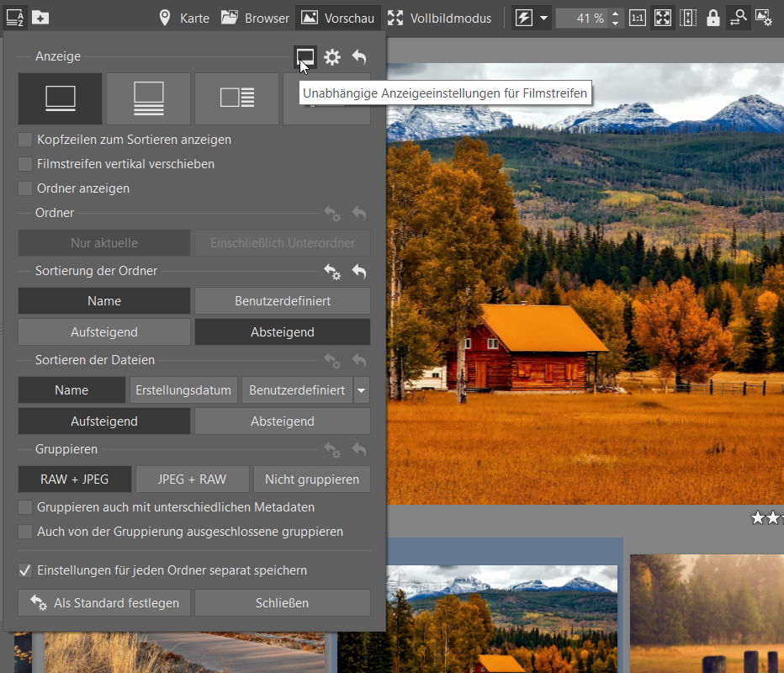Open the lightning quick-preview dropdown arrow

click(544, 18)
